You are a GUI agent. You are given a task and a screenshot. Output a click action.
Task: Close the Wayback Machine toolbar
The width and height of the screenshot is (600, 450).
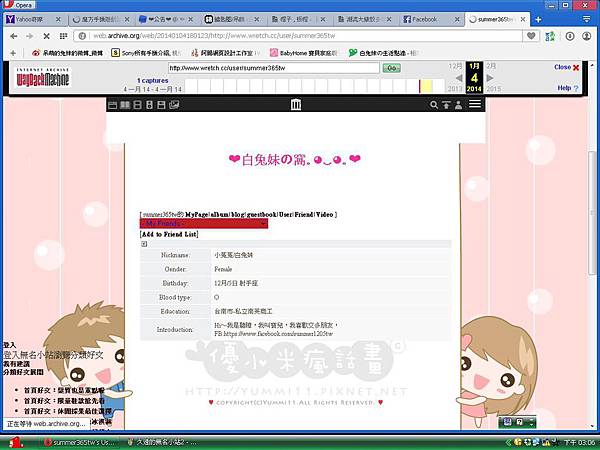click(566, 67)
